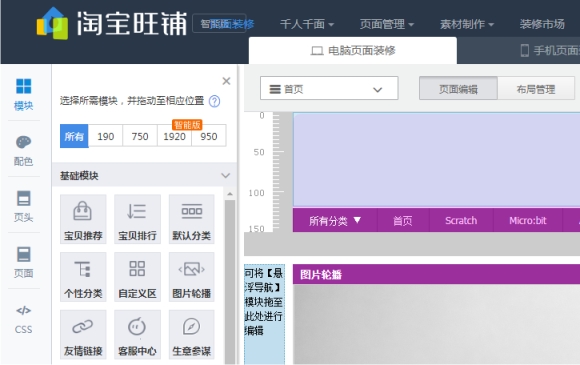Click the 布局管理 button
The height and width of the screenshot is (365, 580).
click(x=536, y=89)
